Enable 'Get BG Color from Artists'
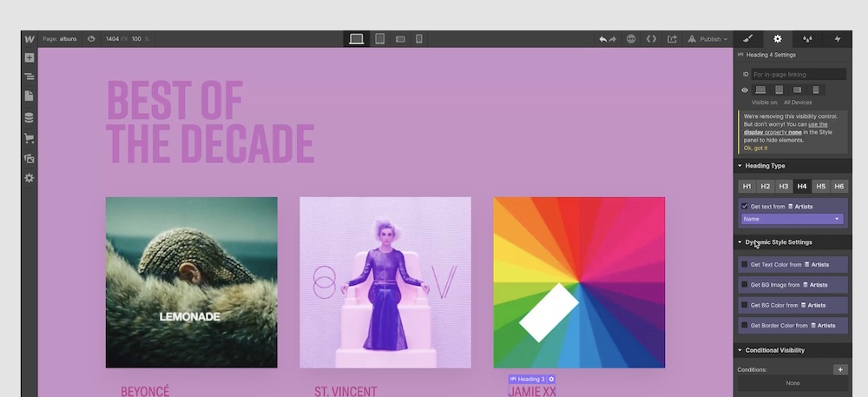This screenshot has height=397, width=868. pyautogui.click(x=745, y=305)
